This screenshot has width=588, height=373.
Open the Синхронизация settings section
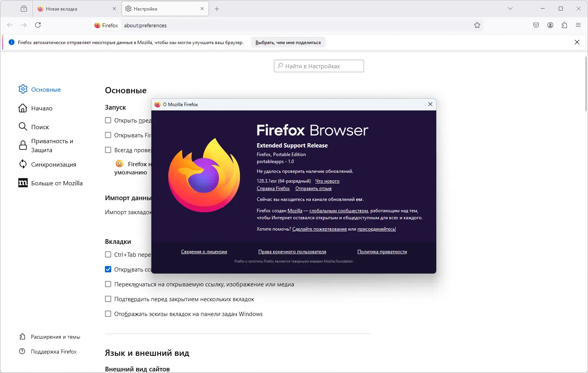(x=53, y=164)
